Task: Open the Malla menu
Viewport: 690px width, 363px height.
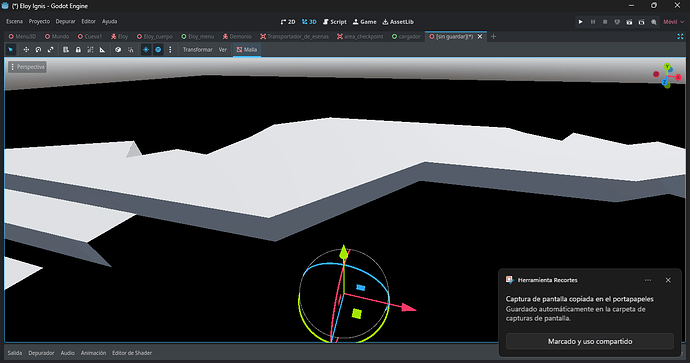Action: click(x=247, y=50)
